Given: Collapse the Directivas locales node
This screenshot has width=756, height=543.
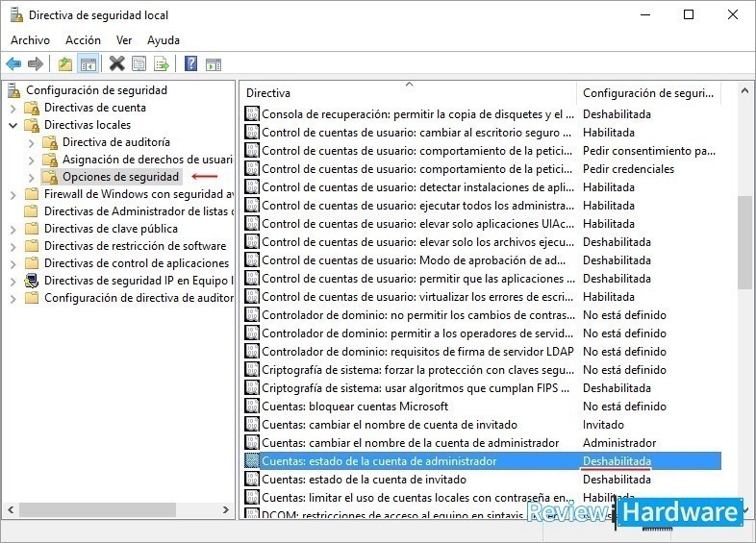Looking at the screenshot, I should 13,125.
